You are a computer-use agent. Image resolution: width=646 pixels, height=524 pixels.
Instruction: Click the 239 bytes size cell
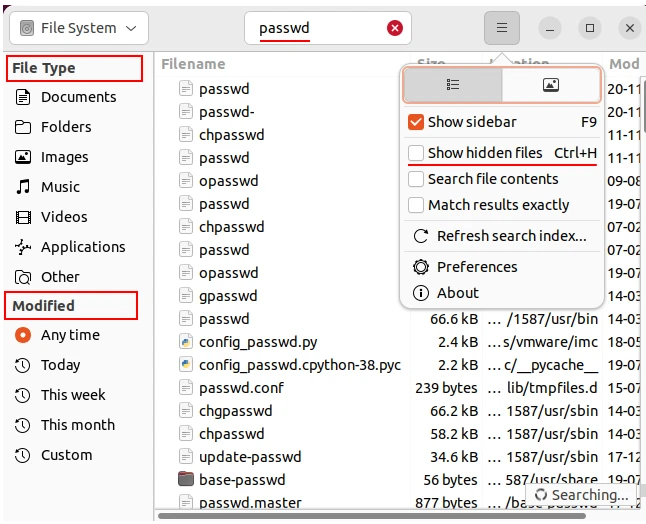pyautogui.click(x=446, y=388)
